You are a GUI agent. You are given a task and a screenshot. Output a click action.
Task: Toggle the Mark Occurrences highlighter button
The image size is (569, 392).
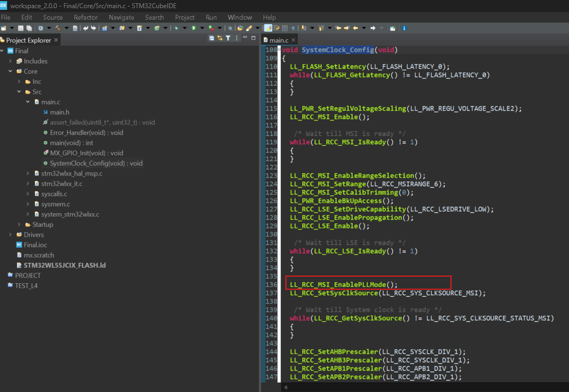point(268,28)
